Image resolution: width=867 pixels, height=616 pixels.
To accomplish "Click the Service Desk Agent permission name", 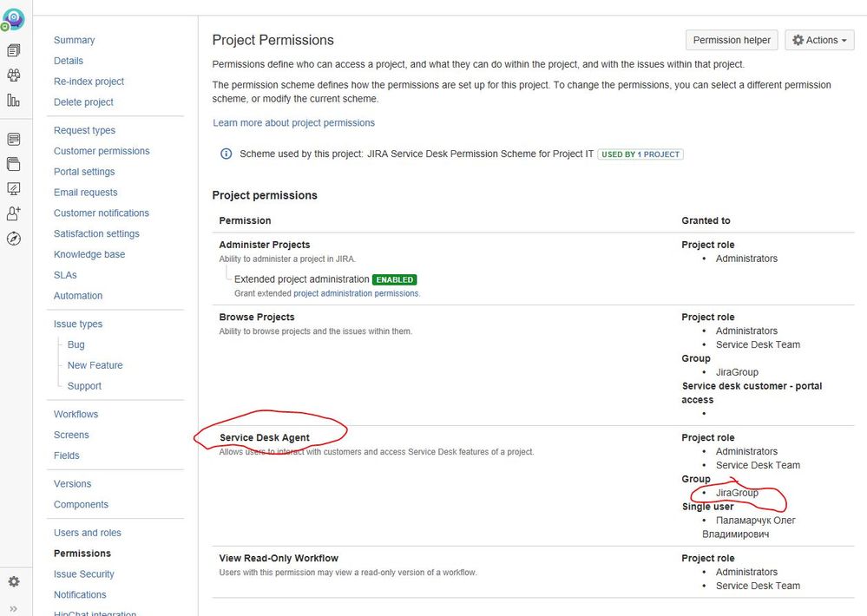I will point(265,437).
